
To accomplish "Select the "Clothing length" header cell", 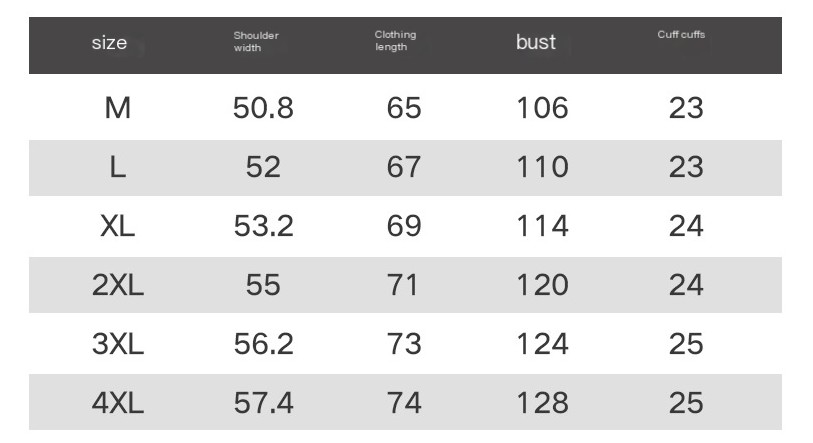I will 396,42.
